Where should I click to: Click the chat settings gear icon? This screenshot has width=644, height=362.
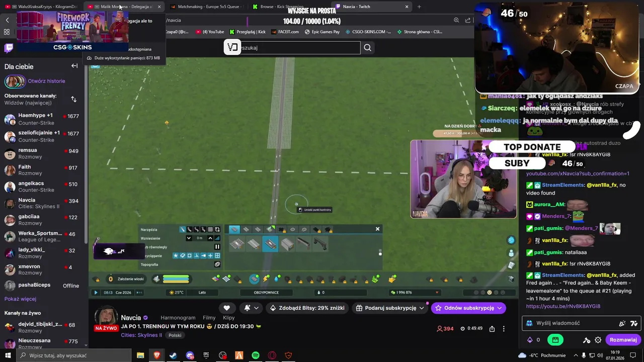[598, 340]
